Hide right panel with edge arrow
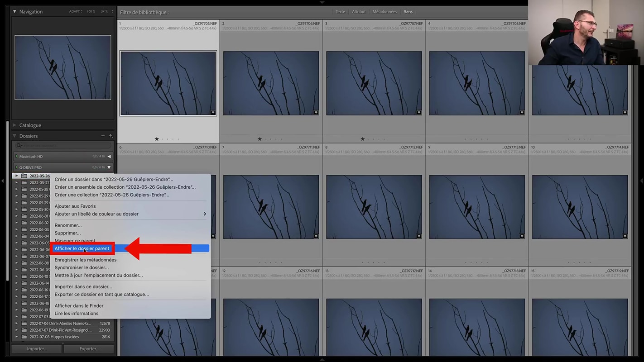 pos(641,181)
